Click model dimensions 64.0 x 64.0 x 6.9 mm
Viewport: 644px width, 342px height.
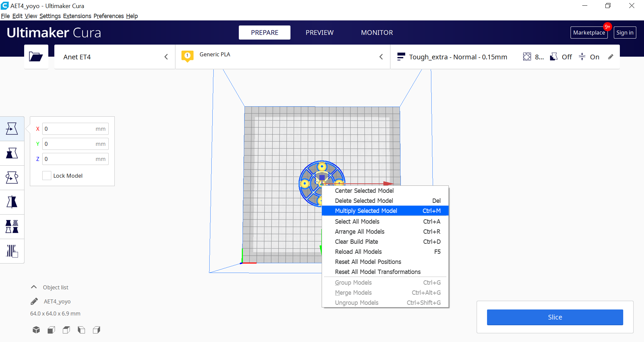pyautogui.click(x=55, y=313)
